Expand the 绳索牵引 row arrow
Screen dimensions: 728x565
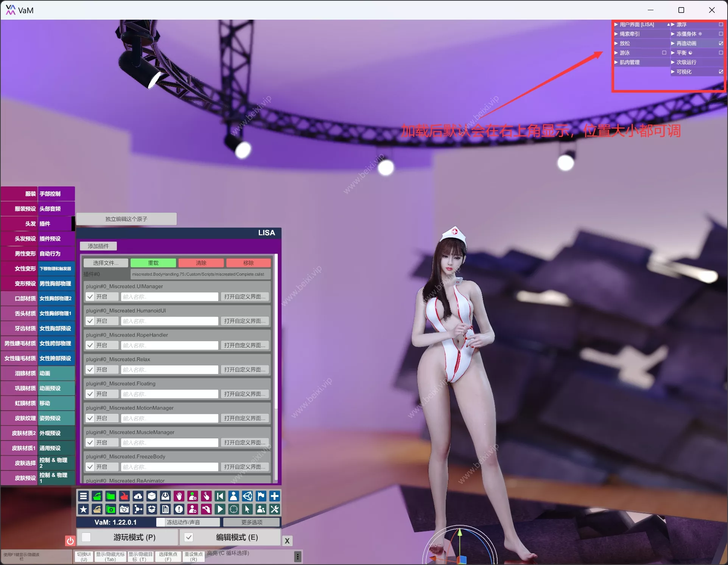point(616,34)
